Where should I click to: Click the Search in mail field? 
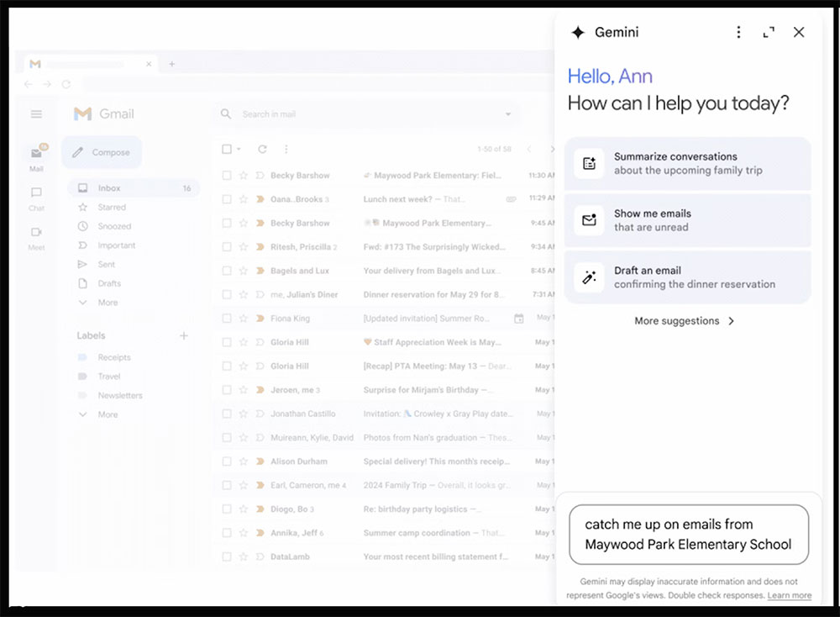coord(367,114)
